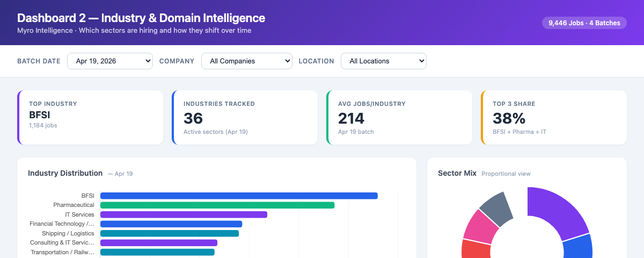Select the Top 3 Share 38% card
The image size is (644, 258).
(554, 117)
